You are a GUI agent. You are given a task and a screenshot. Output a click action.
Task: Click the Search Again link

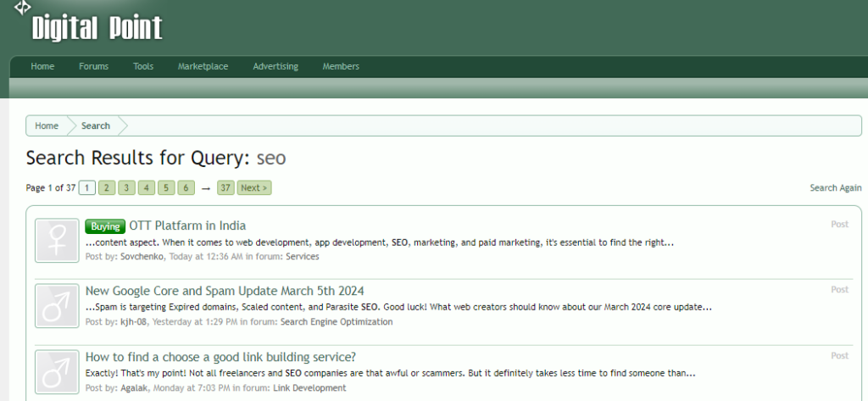(x=835, y=188)
